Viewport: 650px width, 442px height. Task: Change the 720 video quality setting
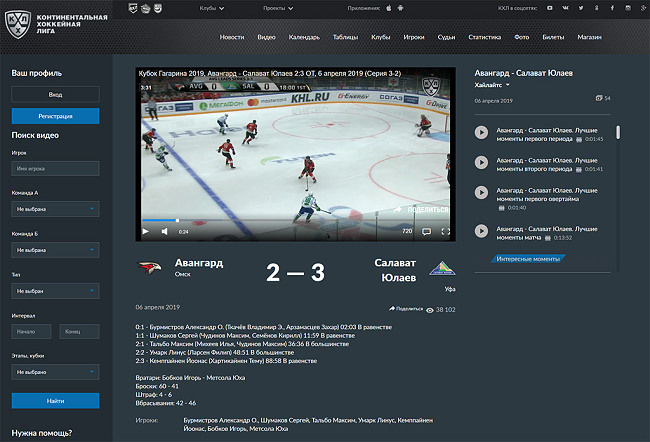[x=407, y=231]
